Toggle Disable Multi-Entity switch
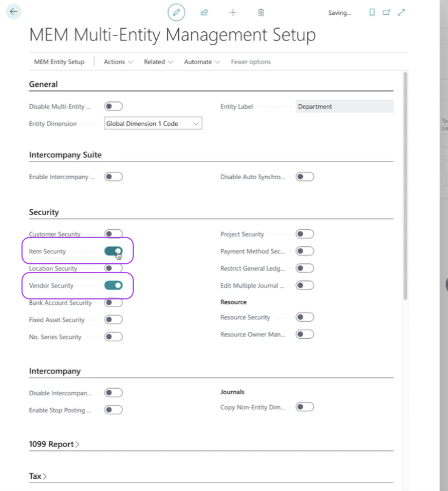The height and width of the screenshot is (491, 448). 114,106
